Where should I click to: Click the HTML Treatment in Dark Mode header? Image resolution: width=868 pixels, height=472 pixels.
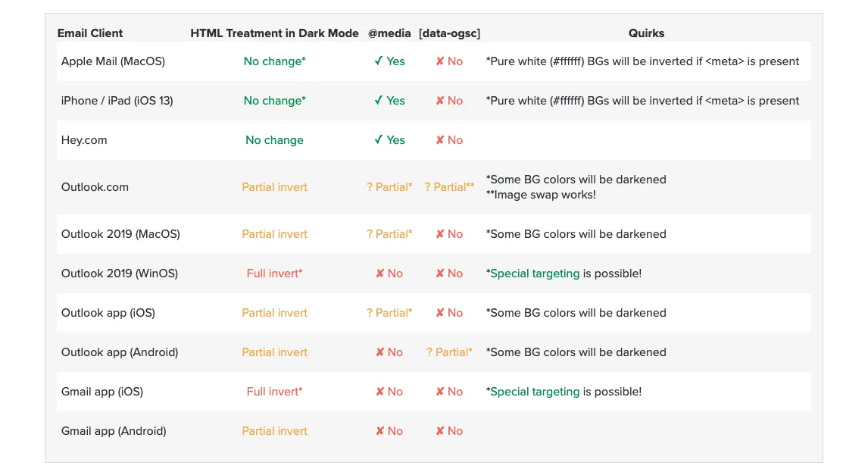click(274, 33)
